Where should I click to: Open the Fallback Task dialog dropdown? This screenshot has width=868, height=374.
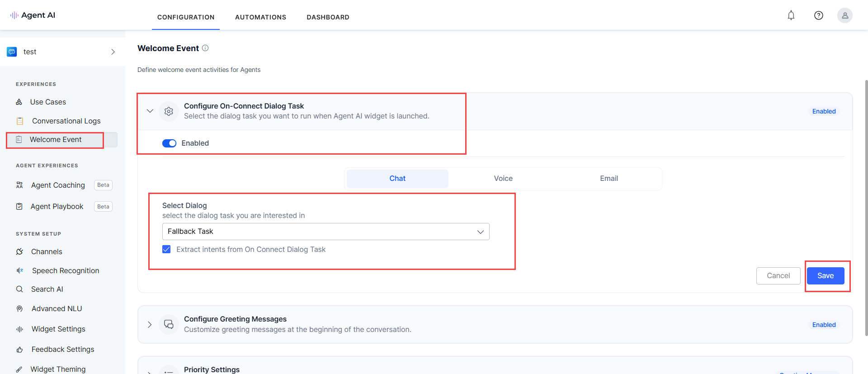pyautogui.click(x=325, y=232)
